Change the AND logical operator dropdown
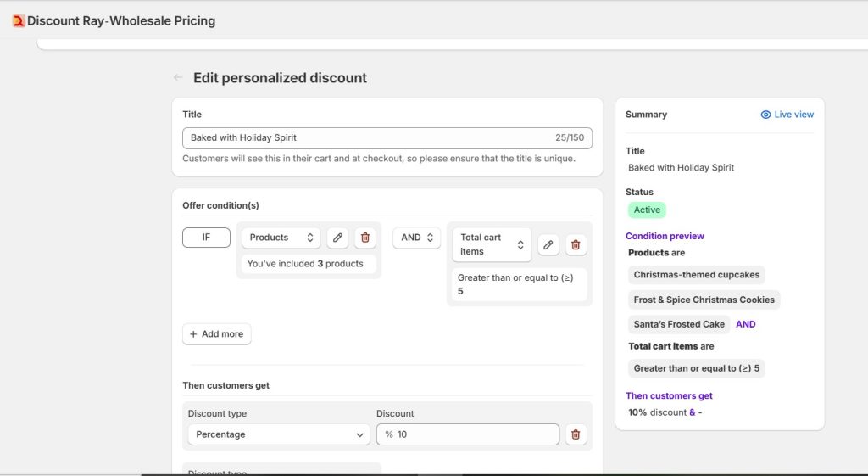Screen dimensions: 868x476 (x=416, y=238)
